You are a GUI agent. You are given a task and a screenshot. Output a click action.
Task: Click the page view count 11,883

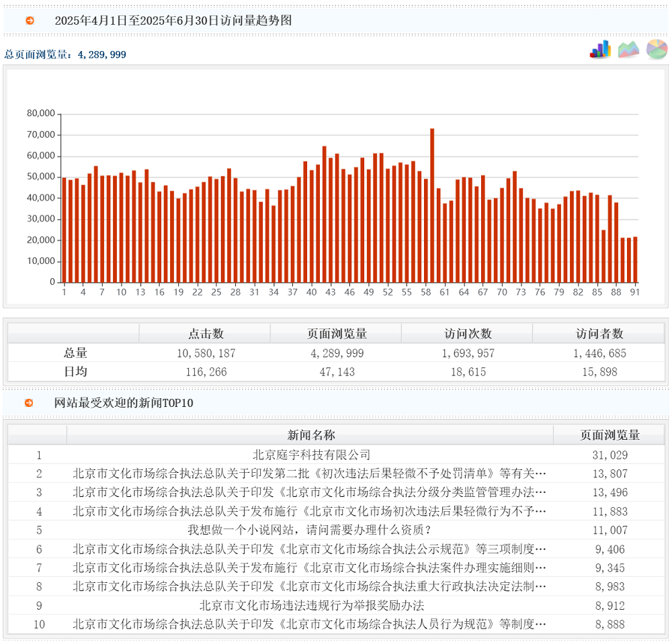tap(610, 511)
